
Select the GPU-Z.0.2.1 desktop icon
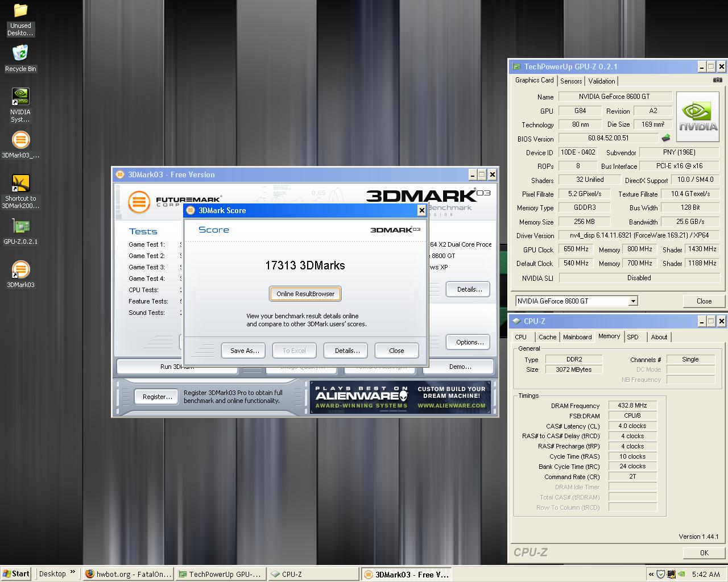tap(20, 226)
